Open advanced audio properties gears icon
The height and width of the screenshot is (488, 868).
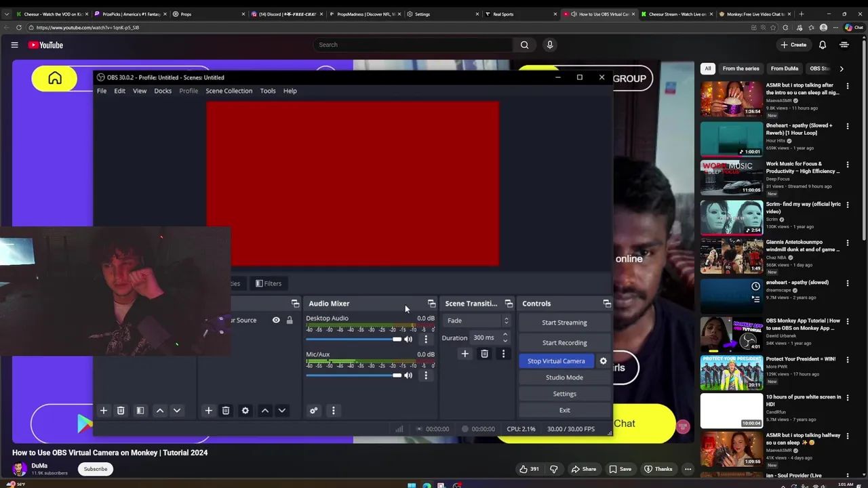(313, 411)
